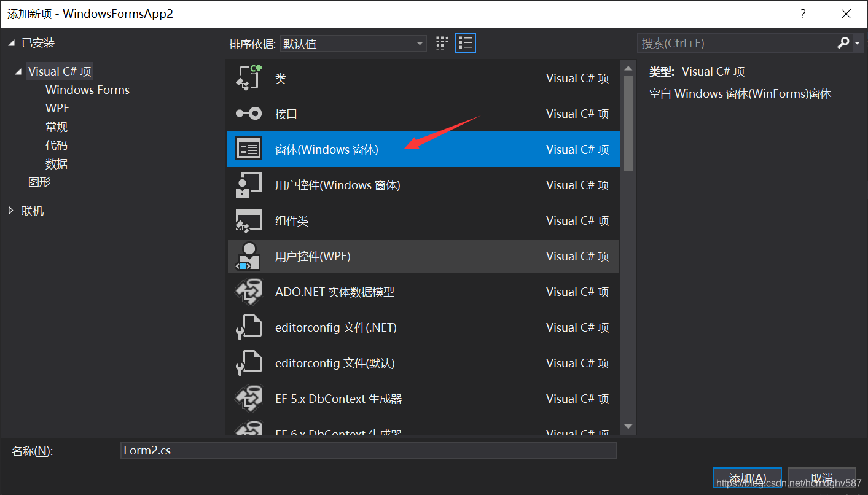
Task: Select 组件类 template text
Action: tap(292, 220)
